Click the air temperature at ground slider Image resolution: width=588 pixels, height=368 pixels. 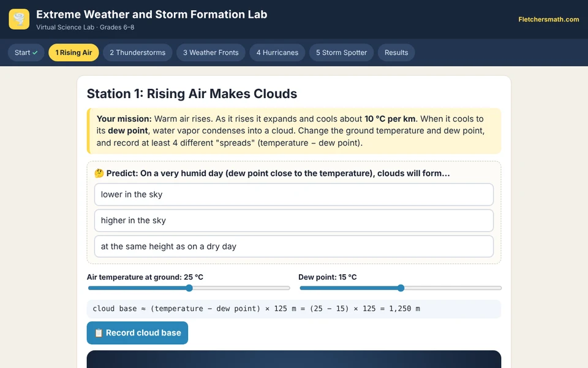189,288
